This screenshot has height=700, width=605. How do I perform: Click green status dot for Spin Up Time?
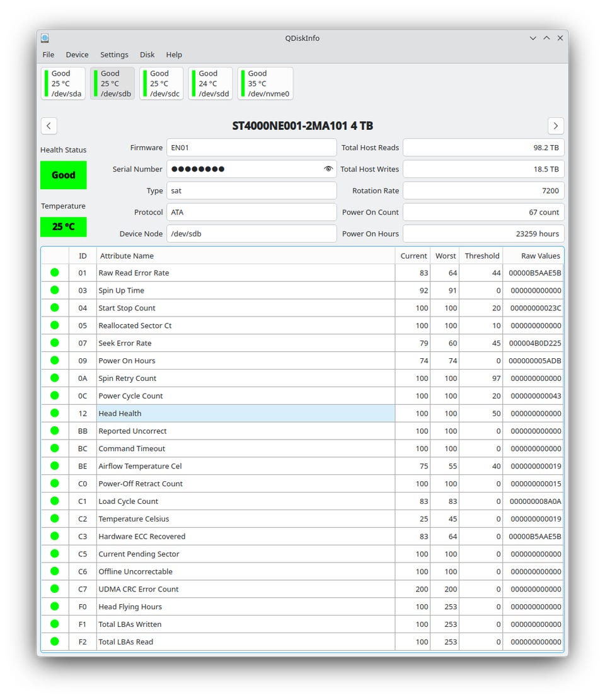54,290
